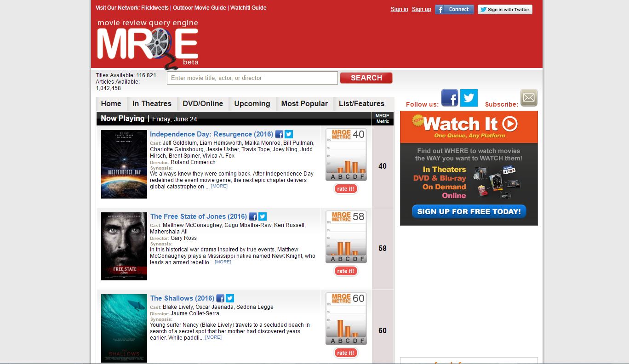Open the Follow us Facebook icon
Image resolution: width=629 pixels, height=364 pixels.
pos(450,98)
